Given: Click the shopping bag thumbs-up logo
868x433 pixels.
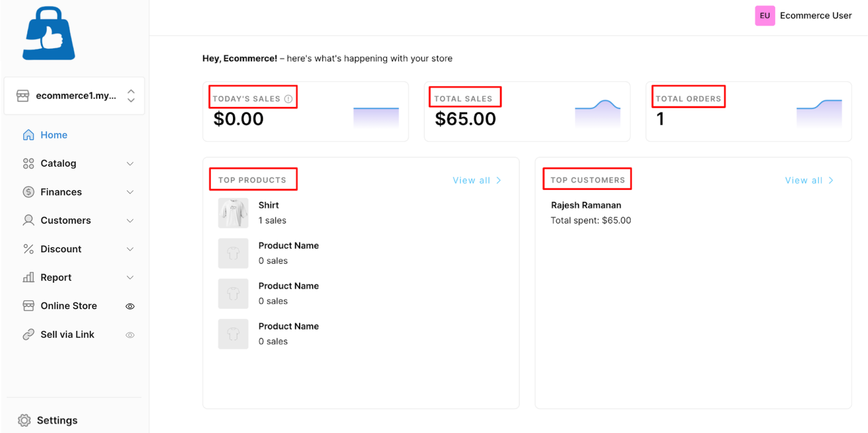Looking at the screenshot, I should pos(49,33).
